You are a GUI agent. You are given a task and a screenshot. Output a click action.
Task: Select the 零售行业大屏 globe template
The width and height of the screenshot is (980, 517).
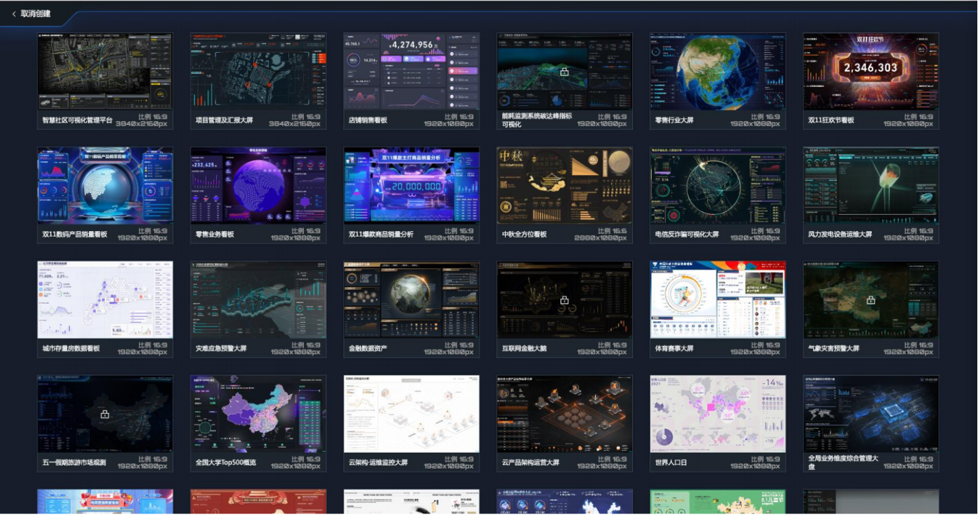click(717, 71)
